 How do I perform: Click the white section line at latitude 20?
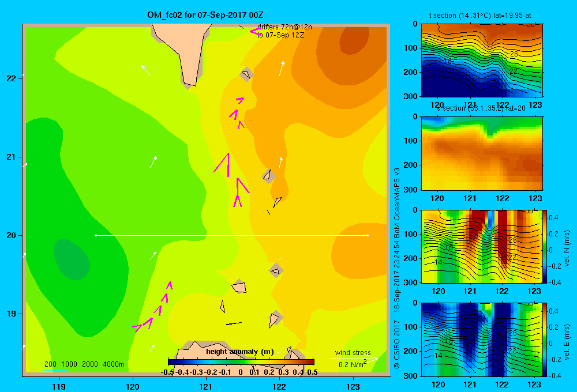232,235
